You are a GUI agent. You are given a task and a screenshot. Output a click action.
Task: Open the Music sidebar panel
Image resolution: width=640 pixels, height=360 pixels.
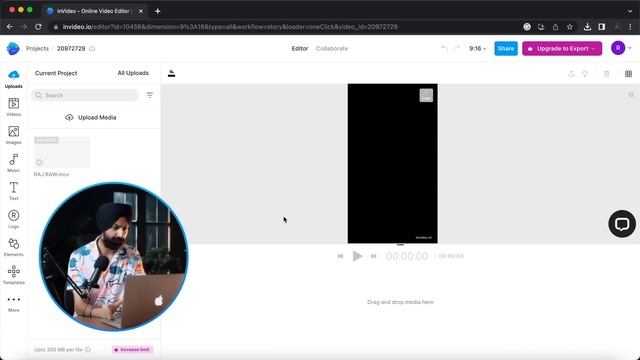click(13, 163)
